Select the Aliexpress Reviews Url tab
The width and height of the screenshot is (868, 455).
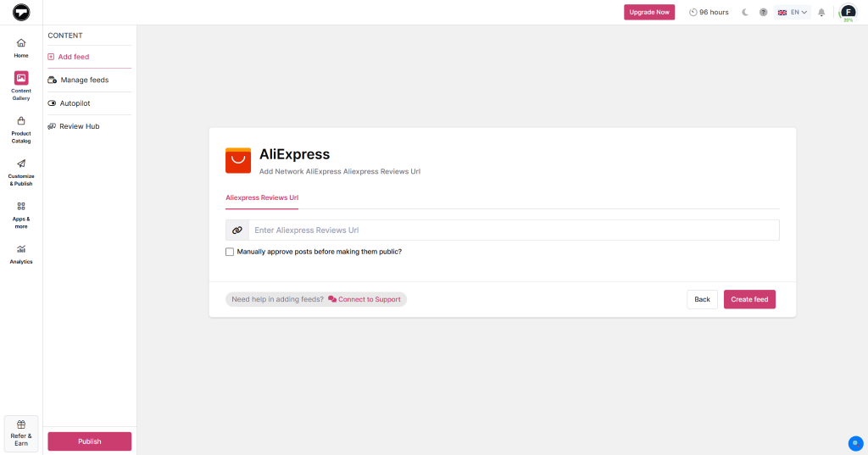point(262,197)
